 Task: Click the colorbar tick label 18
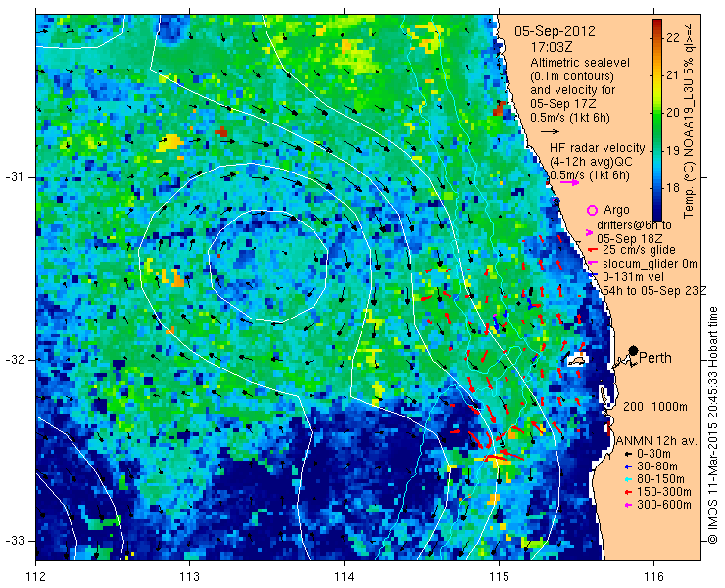point(673,188)
